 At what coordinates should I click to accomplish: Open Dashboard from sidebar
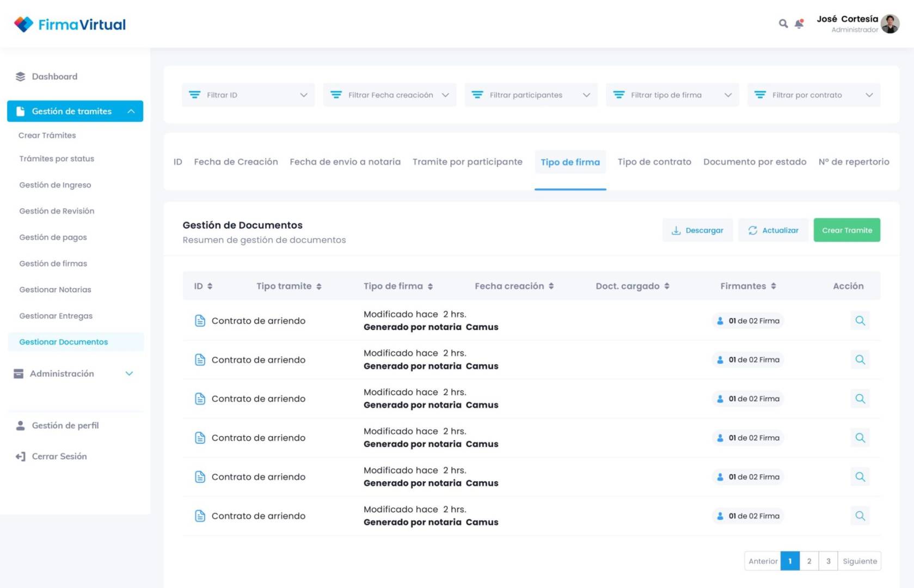click(54, 77)
